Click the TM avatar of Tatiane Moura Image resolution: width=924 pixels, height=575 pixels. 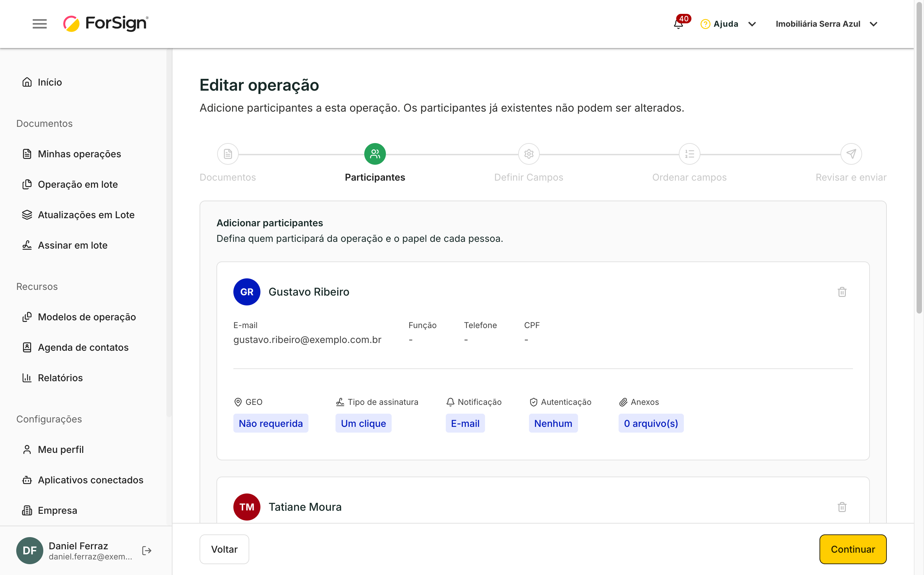point(247,507)
